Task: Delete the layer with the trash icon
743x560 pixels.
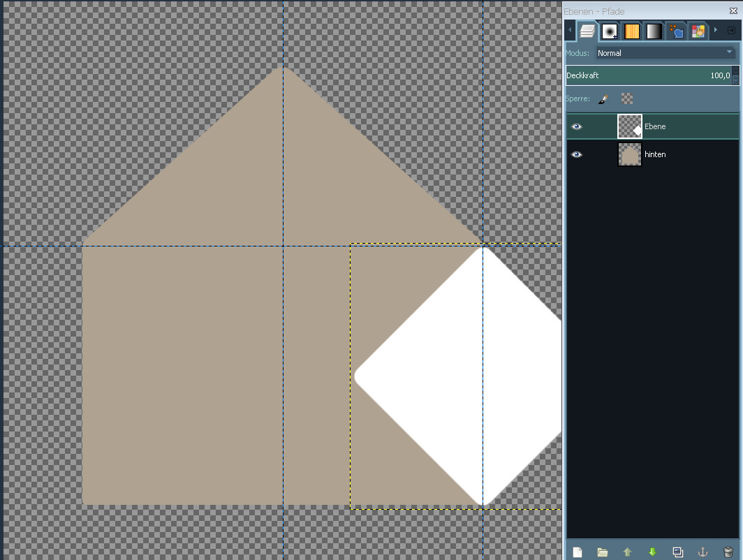Action: (728, 552)
